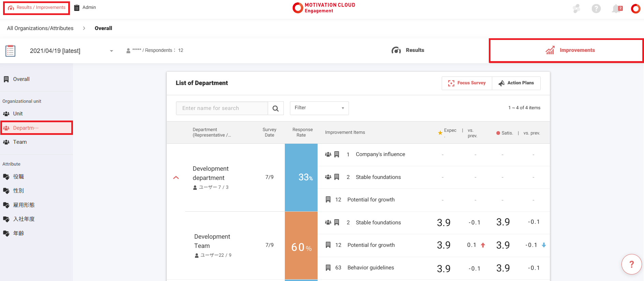Click the grayed-out integration icon in header

(576, 9)
